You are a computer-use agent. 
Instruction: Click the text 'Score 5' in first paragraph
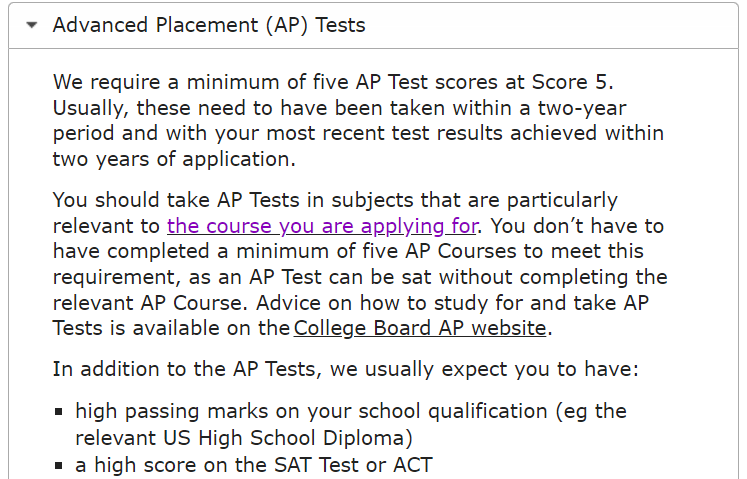[570, 82]
